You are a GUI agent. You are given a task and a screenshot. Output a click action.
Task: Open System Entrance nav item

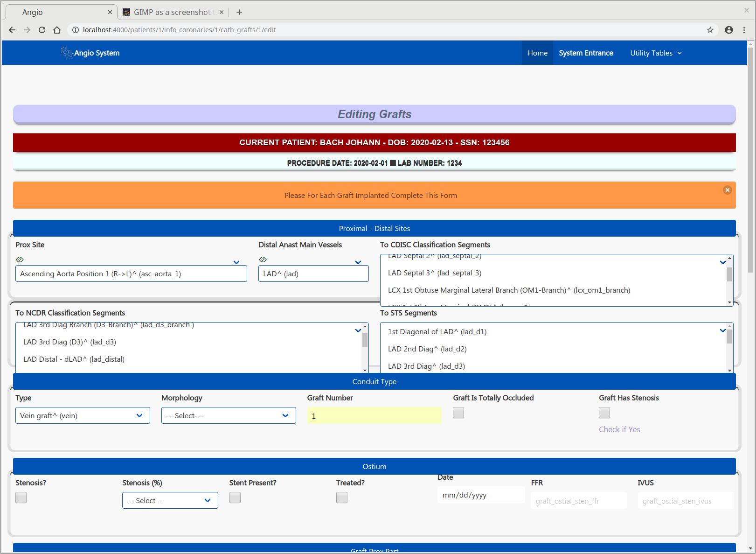pos(586,53)
